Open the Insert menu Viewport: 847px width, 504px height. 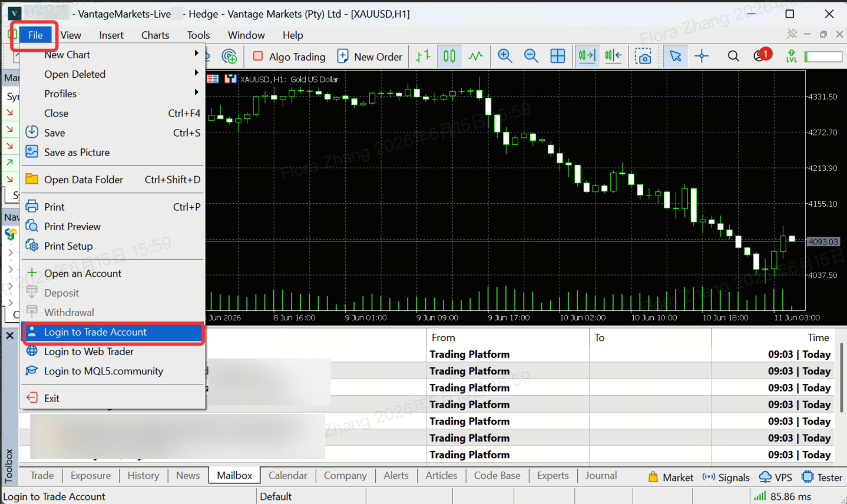coord(111,35)
